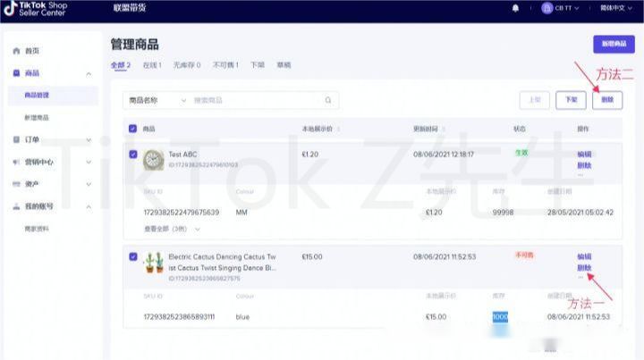This screenshot has height=360, width=644.
Task: Click the 08/06/2021 12:18:17 update time
Action: [444, 155]
